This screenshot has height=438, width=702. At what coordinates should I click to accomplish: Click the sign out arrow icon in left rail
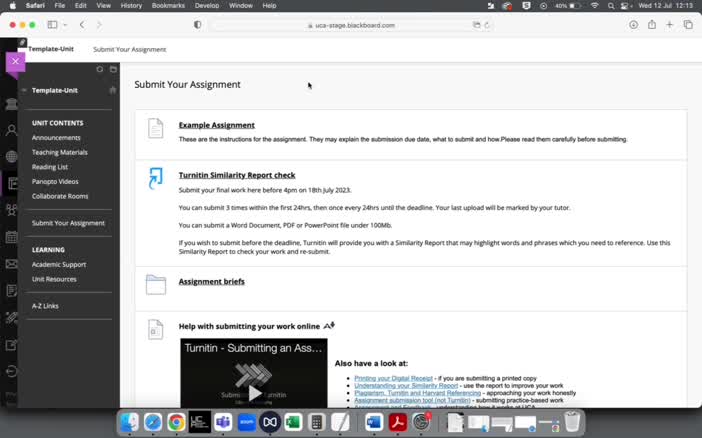[x=11, y=371]
